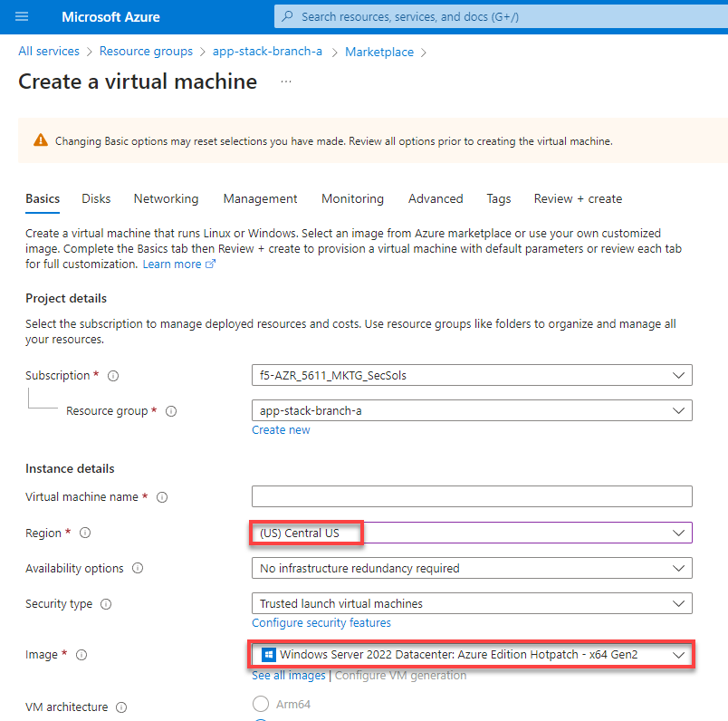This screenshot has width=728, height=721.
Task: Switch to the Tags tab
Action: 499,199
